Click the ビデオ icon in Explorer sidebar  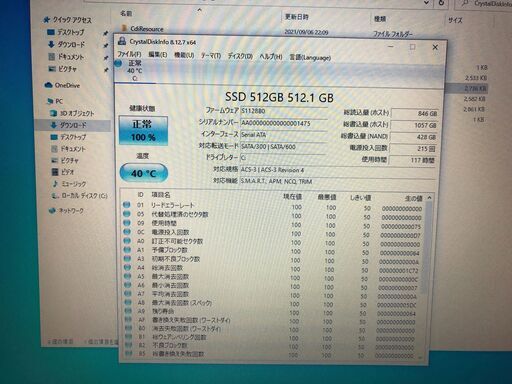click(x=55, y=172)
